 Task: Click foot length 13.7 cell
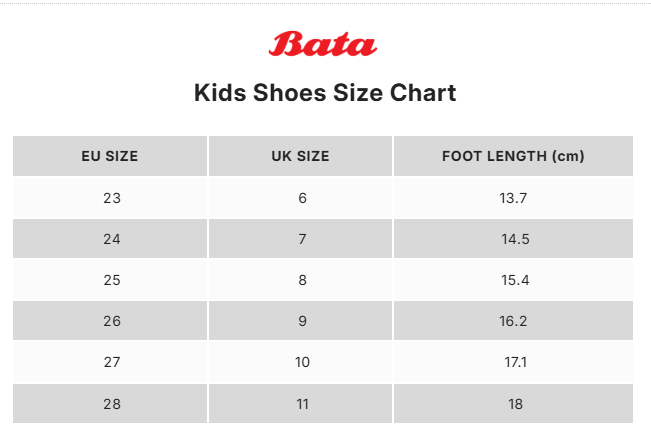pyautogui.click(x=513, y=198)
